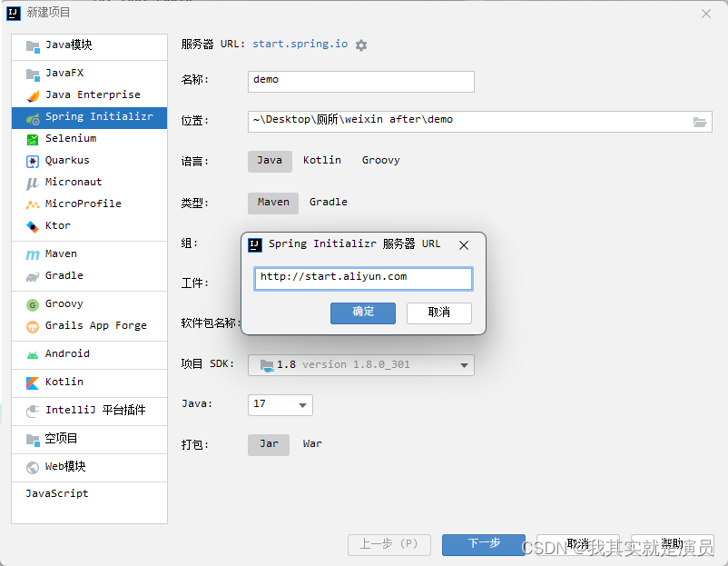Click the Grails App Forge icon

point(33,327)
